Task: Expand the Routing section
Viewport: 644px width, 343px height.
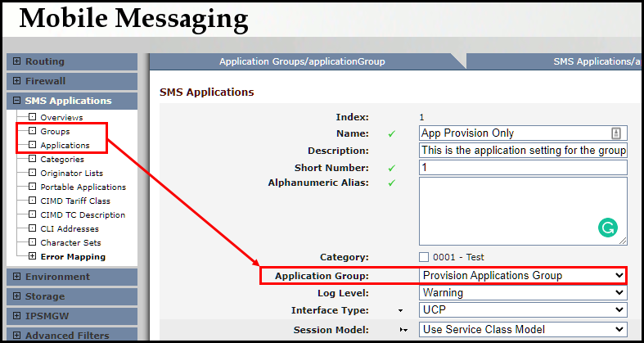Action: [x=16, y=61]
